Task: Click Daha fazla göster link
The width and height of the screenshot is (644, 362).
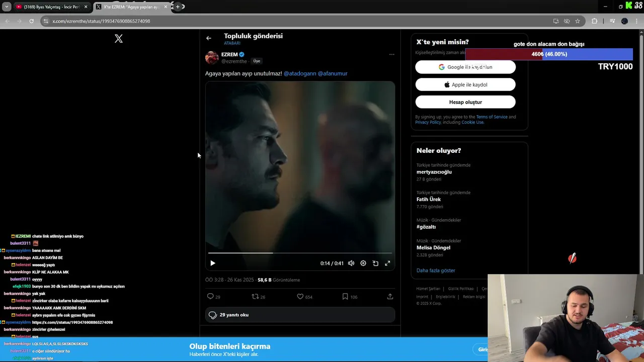Action: [436, 270]
